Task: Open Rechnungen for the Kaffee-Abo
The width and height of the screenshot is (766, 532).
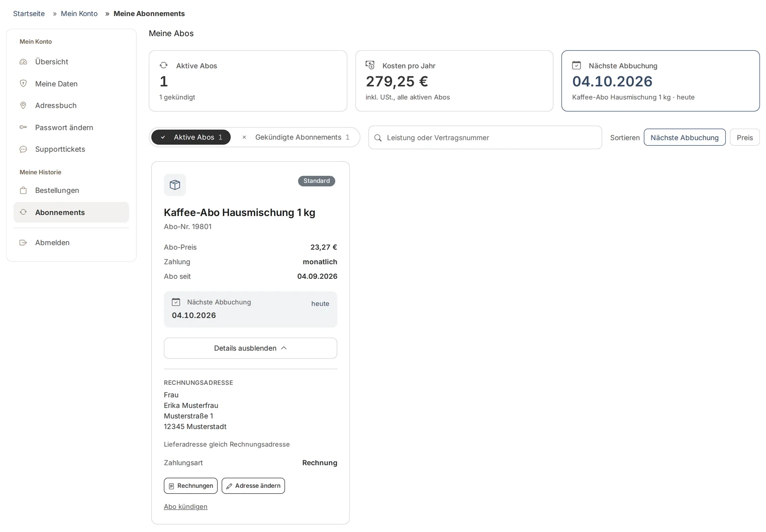Action: (x=190, y=486)
